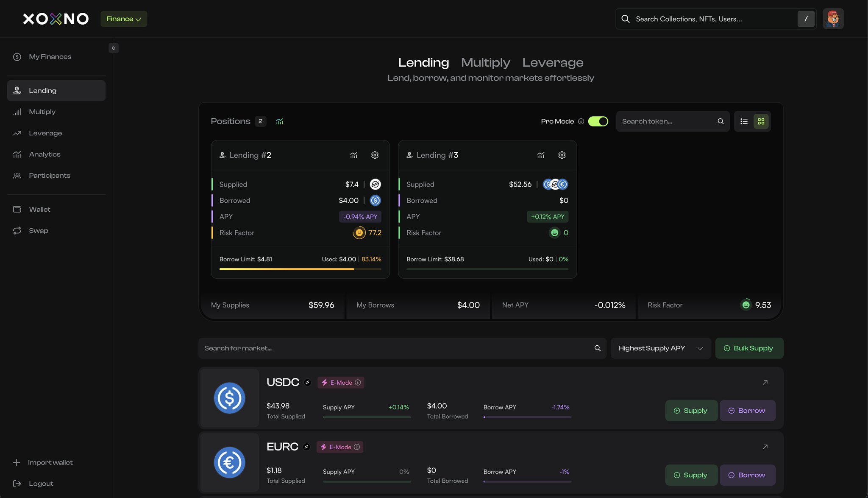Open EURC E-Mode info icon
The image size is (868, 498).
357,447
